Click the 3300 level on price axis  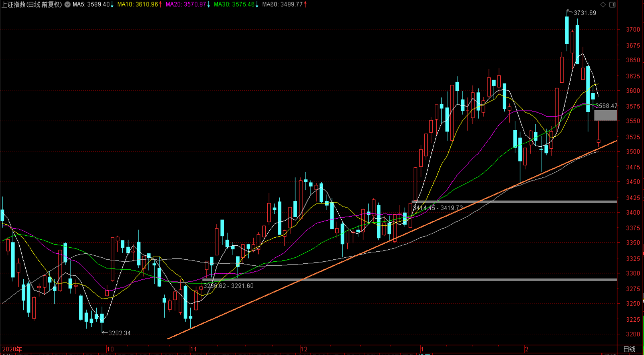tap(633, 273)
